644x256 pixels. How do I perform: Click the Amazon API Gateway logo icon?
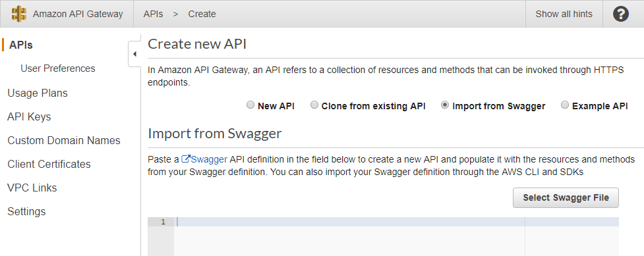(x=19, y=14)
